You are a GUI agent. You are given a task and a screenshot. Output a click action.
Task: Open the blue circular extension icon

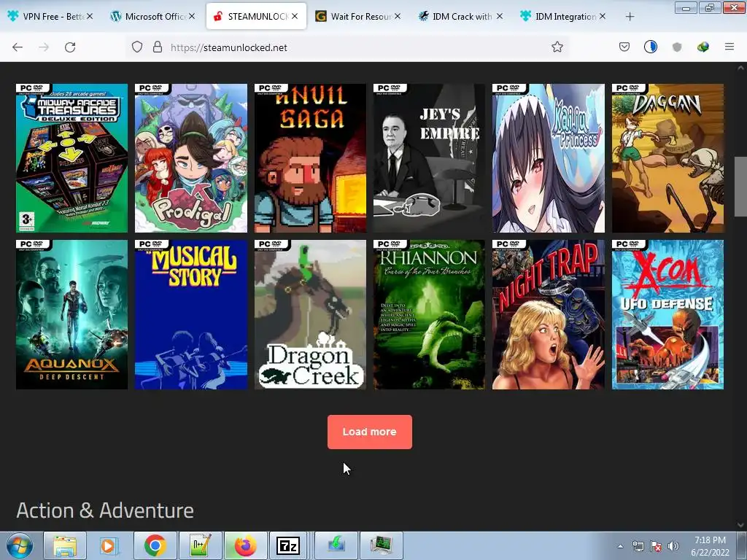pyautogui.click(x=651, y=47)
